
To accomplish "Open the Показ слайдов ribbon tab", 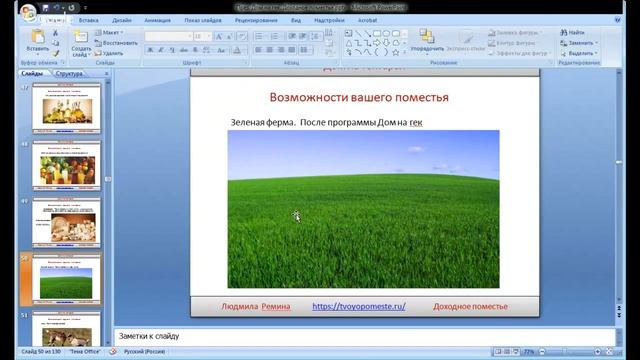I will pos(203,20).
